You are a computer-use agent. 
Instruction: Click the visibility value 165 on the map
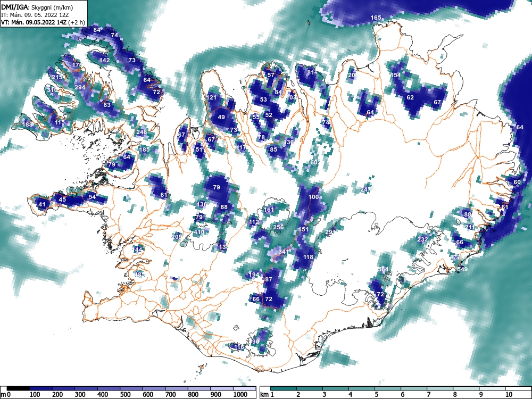click(376, 18)
